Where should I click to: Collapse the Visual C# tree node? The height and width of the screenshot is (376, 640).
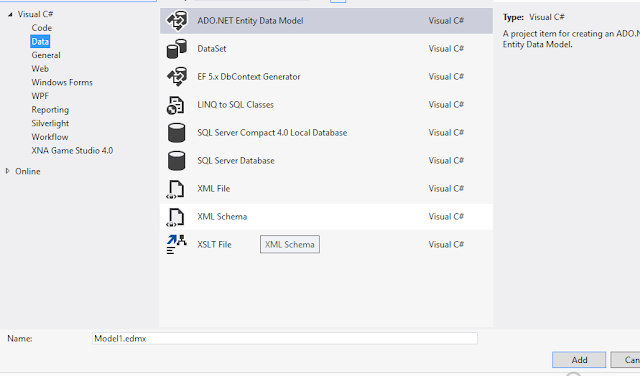(10, 14)
